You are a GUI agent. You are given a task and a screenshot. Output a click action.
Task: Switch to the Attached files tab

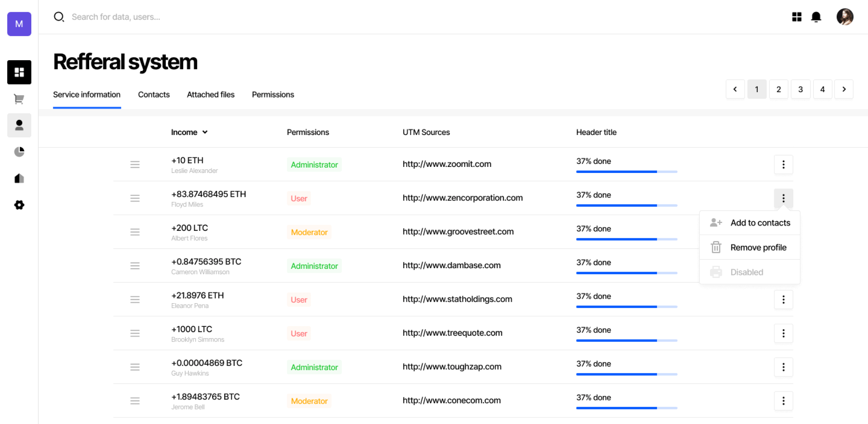point(211,95)
